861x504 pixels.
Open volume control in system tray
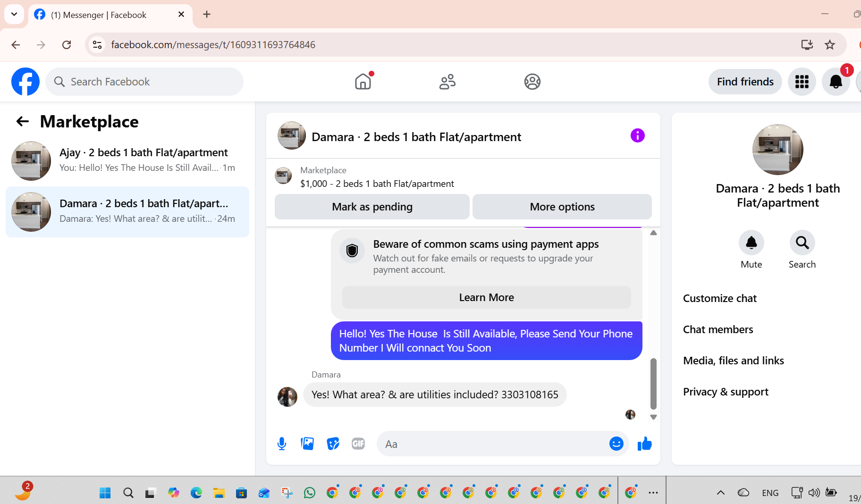tap(814, 493)
